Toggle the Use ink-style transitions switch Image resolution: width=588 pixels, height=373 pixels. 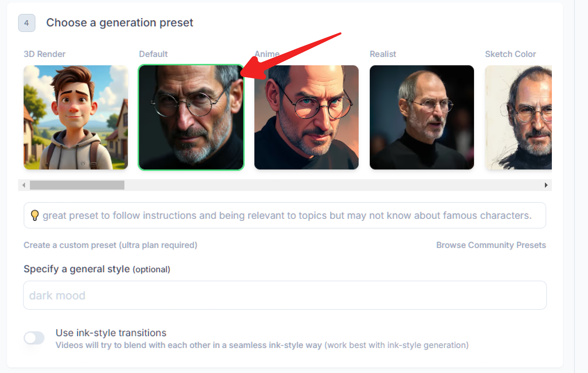click(34, 338)
